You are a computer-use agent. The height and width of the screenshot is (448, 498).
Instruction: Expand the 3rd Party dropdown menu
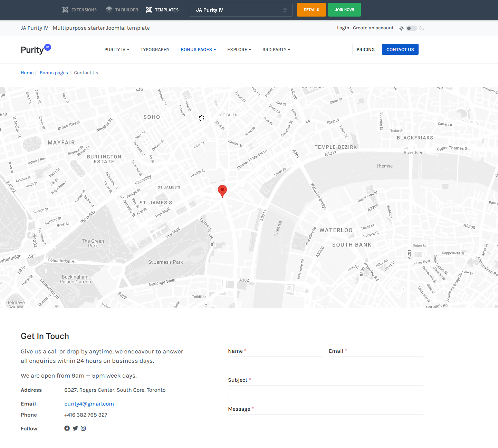pyautogui.click(x=276, y=50)
